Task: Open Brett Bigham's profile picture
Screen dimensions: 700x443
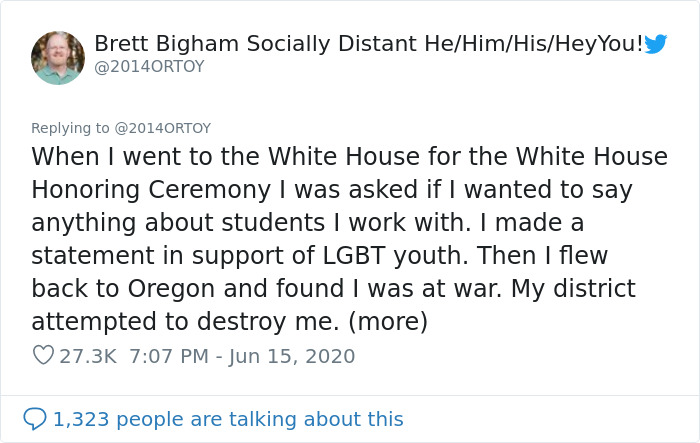Action: [x=58, y=58]
